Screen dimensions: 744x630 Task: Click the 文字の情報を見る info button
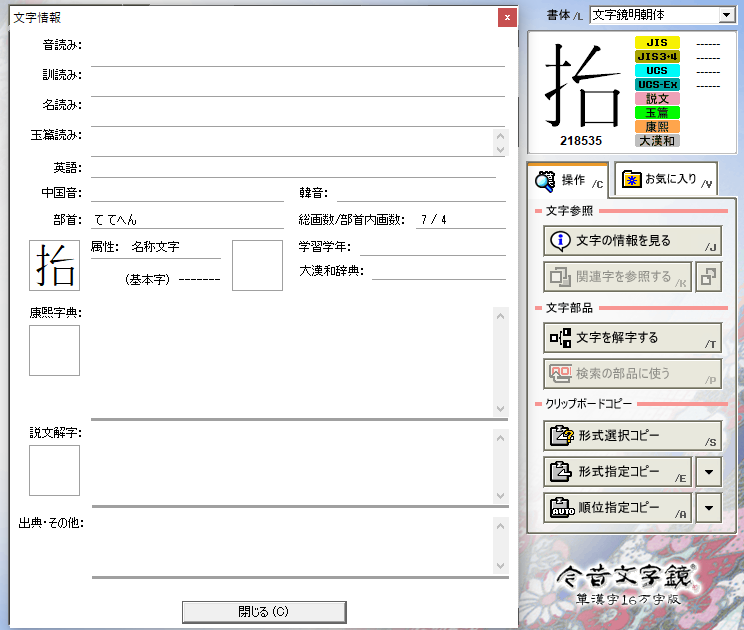(632, 241)
